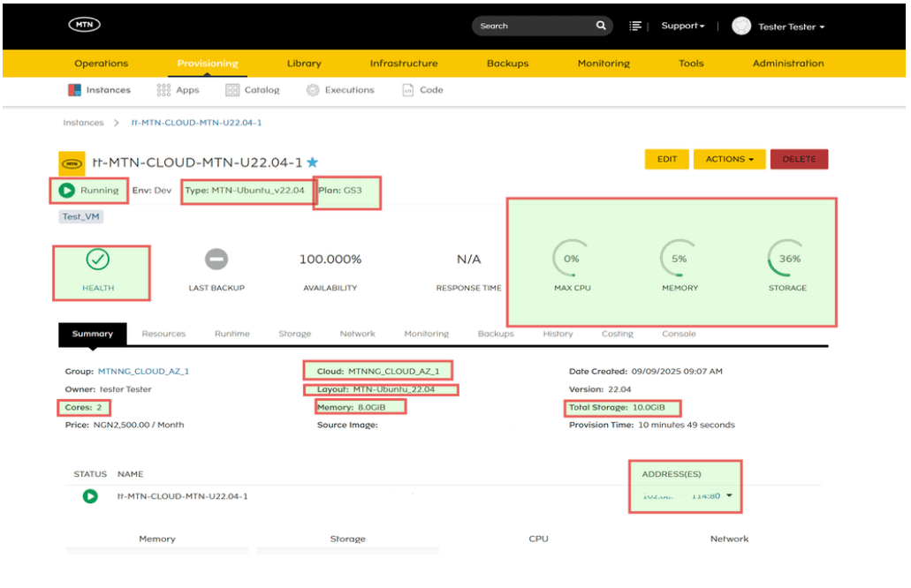The width and height of the screenshot is (911, 588).
Task: Open the Backups instance tab
Action: click(x=496, y=334)
